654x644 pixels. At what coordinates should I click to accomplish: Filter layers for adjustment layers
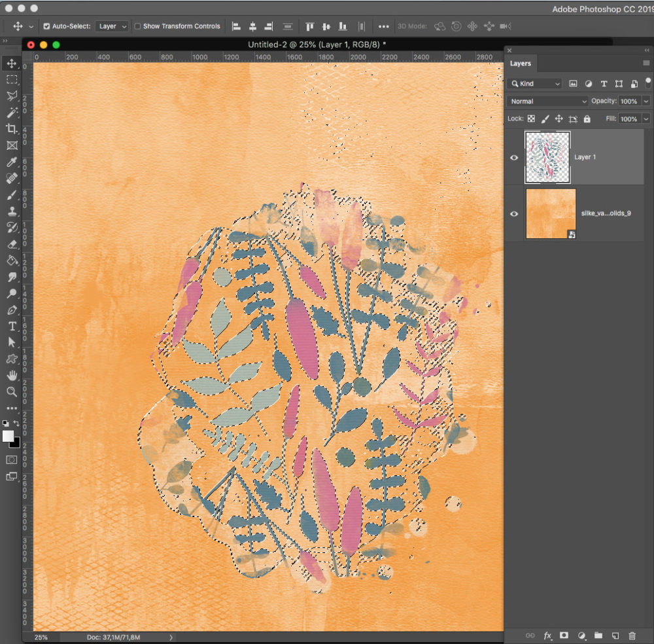point(588,84)
